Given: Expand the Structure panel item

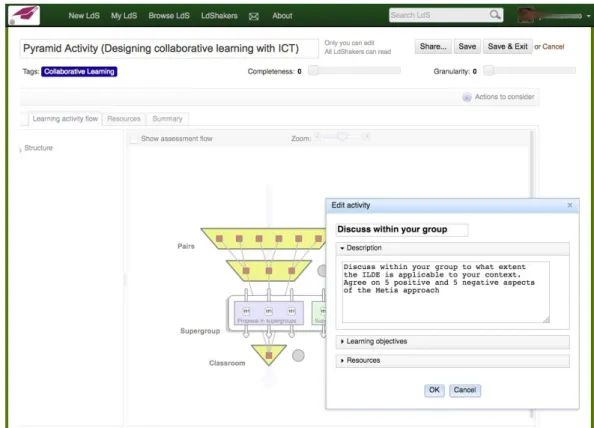Looking at the screenshot, I should (x=38, y=148).
